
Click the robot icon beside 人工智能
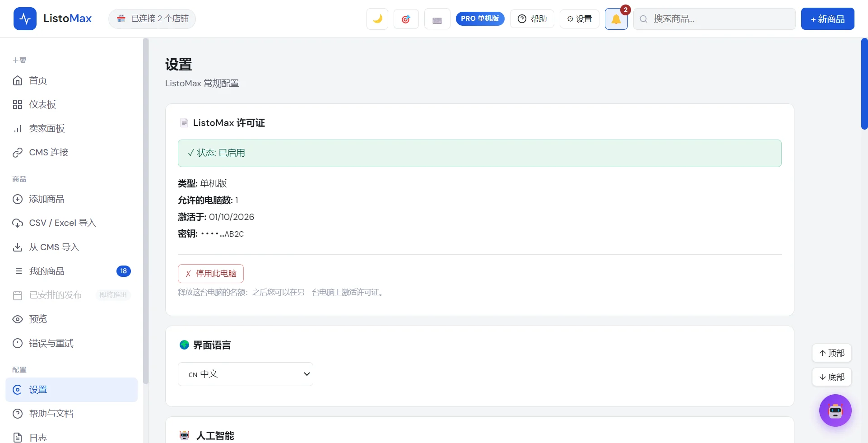pyautogui.click(x=184, y=435)
